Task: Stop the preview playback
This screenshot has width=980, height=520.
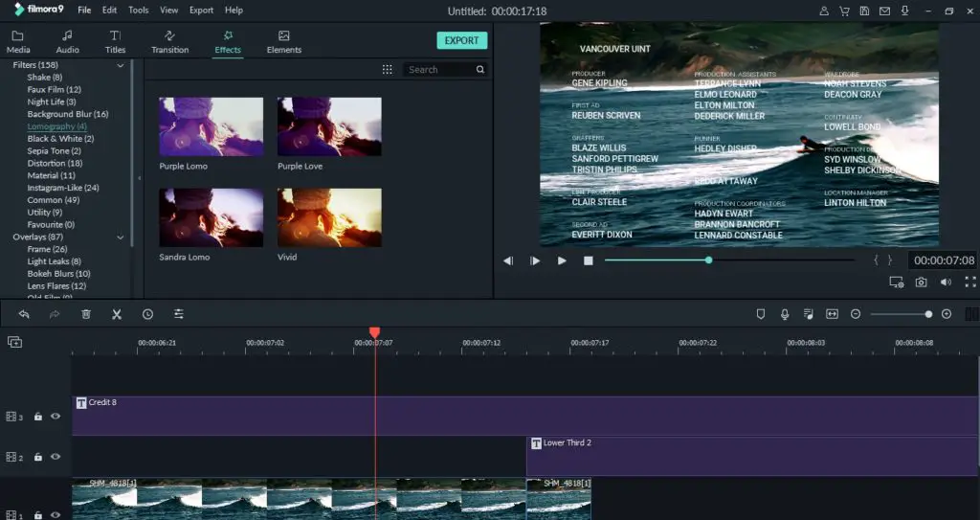Action: pos(589,260)
